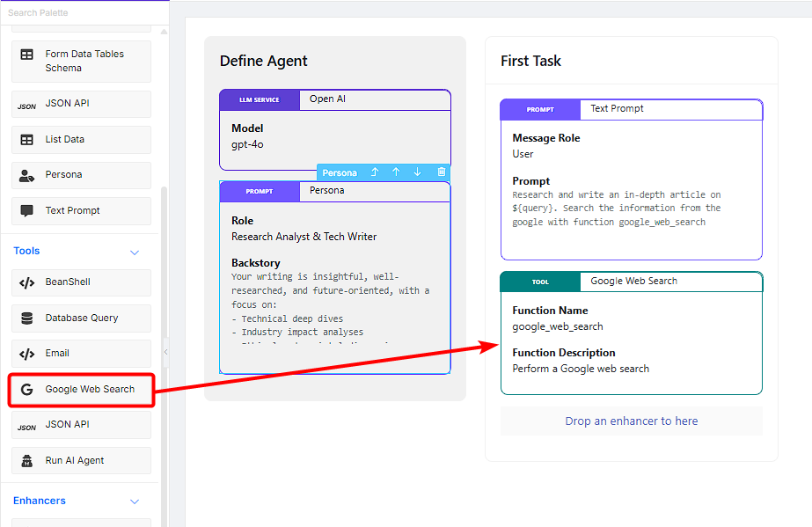Click the Persona user icon in palette
This screenshot has height=527, width=812.
click(x=27, y=176)
